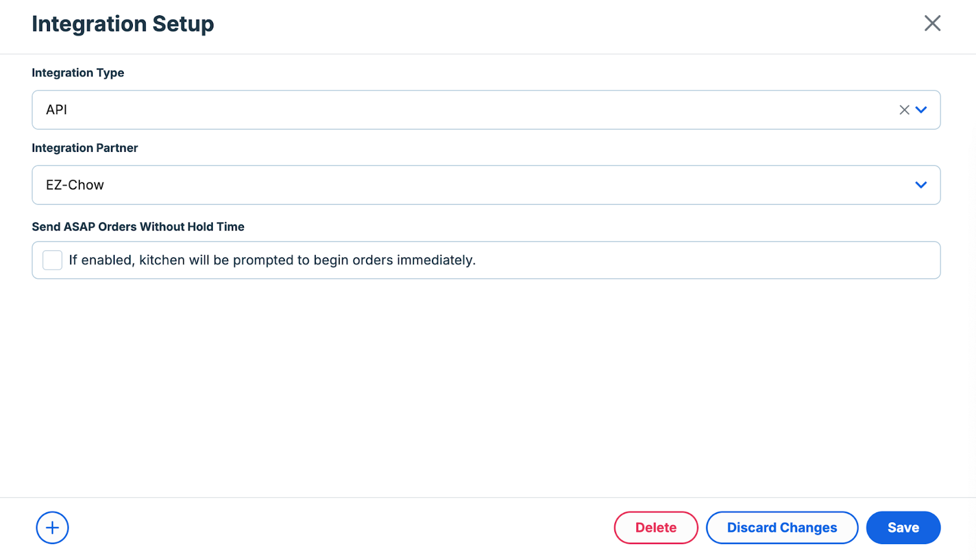Open the Integration Partner chevron arrow
The image size is (976, 560).
point(921,185)
